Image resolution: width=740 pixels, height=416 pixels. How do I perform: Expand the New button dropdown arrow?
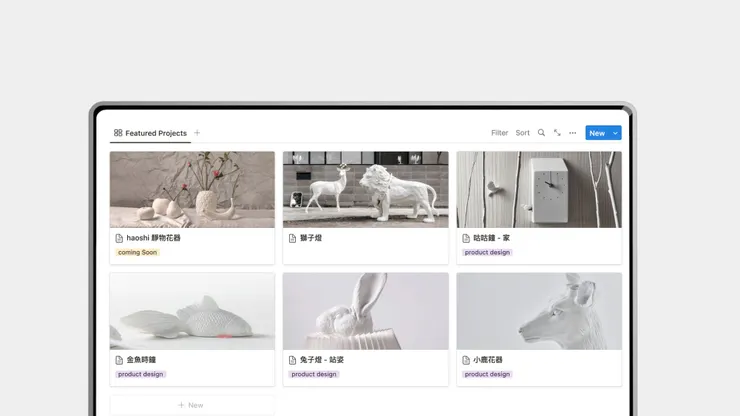pyautogui.click(x=615, y=133)
